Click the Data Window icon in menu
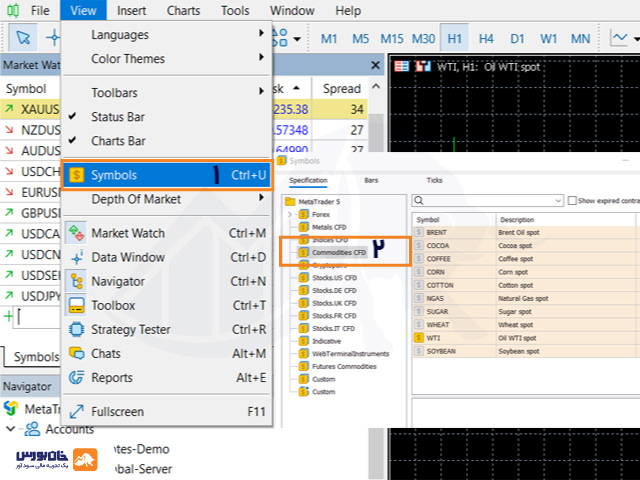640x480 pixels. (76, 257)
